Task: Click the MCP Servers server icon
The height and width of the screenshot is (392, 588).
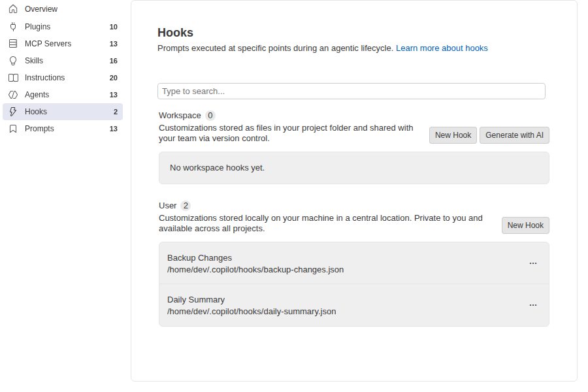Action: point(13,44)
